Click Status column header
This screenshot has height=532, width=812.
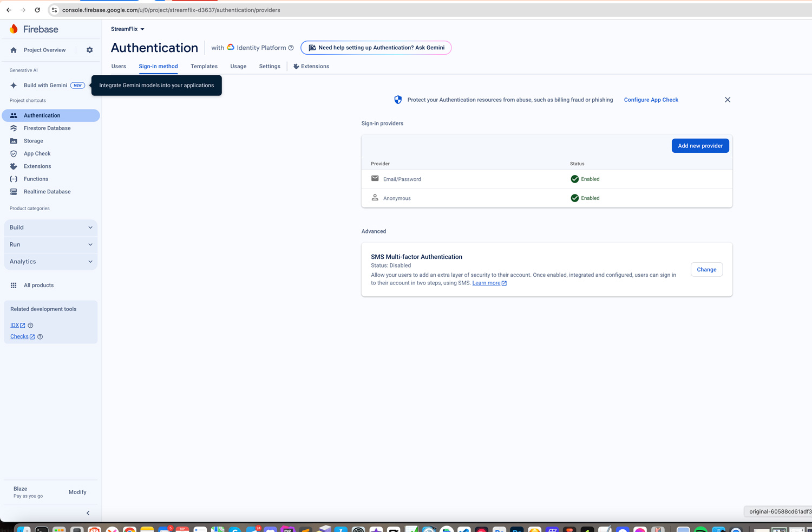point(577,164)
